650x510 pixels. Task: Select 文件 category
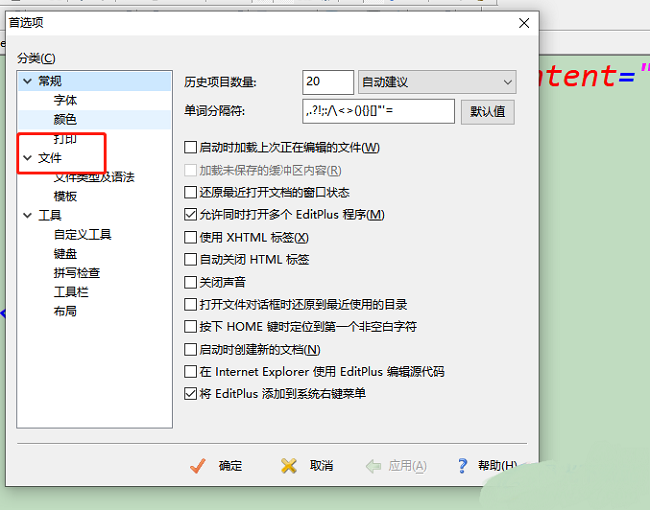(x=50, y=158)
